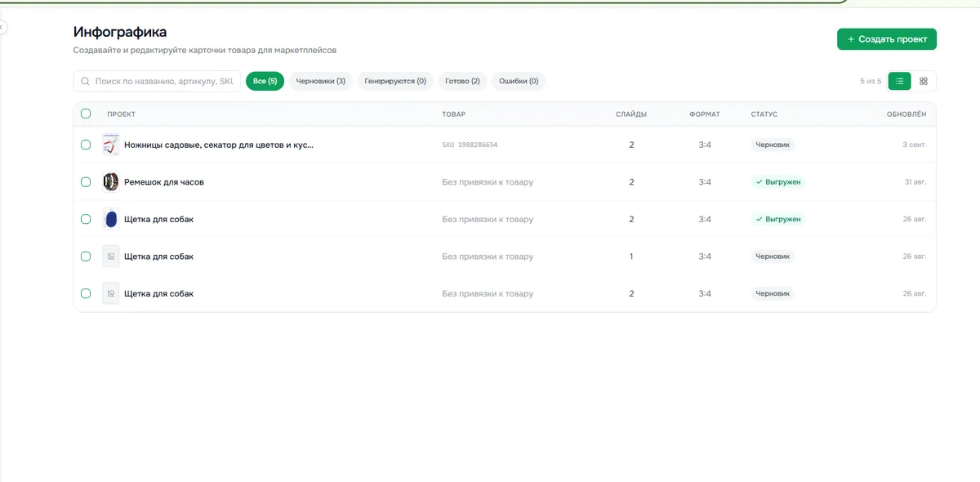Show all projects with Все (5) filter

(x=265, y=81)
